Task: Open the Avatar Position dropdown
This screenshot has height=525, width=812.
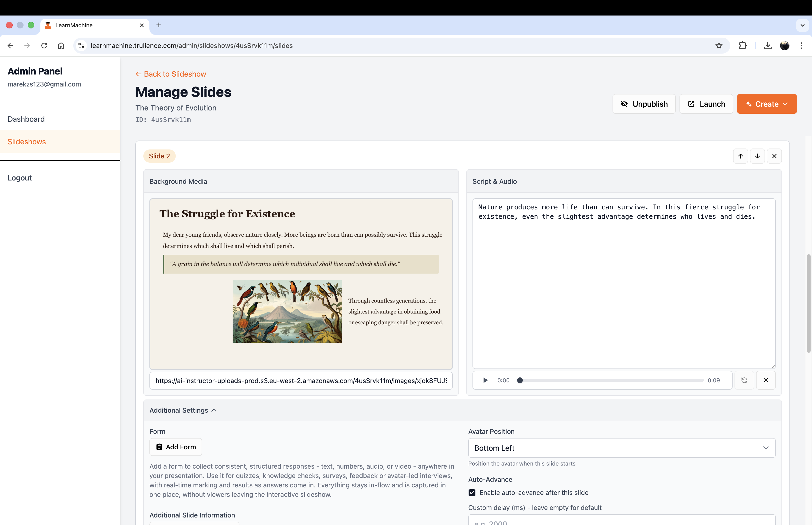Action: (621, 448)
